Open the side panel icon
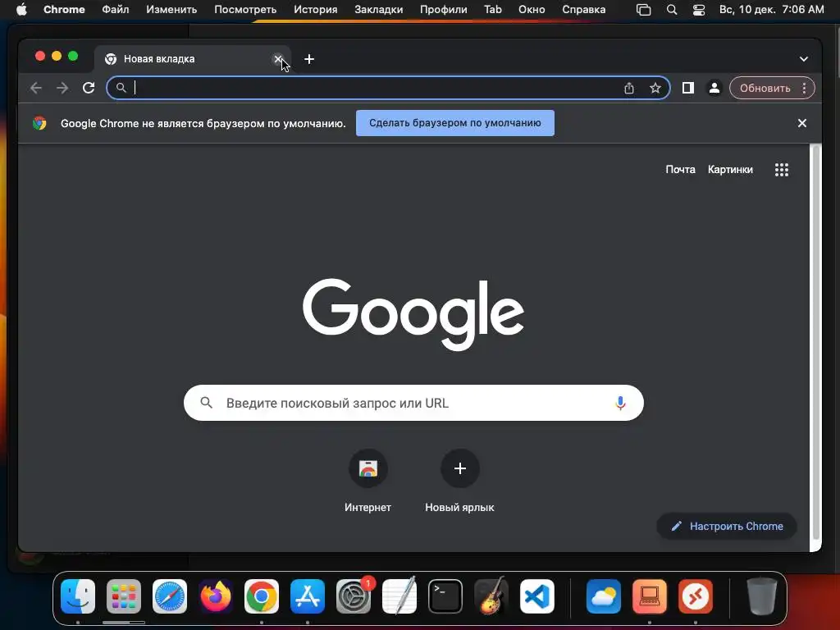 688,88
